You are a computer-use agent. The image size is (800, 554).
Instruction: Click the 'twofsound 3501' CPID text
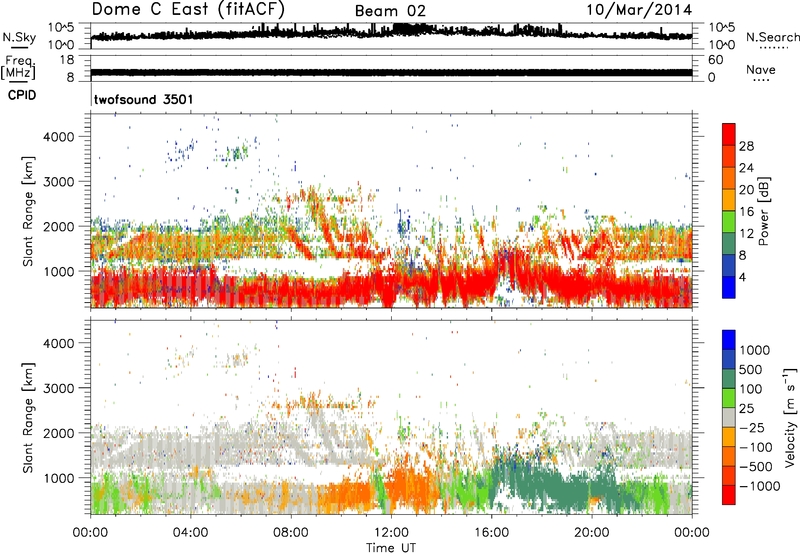144,99
